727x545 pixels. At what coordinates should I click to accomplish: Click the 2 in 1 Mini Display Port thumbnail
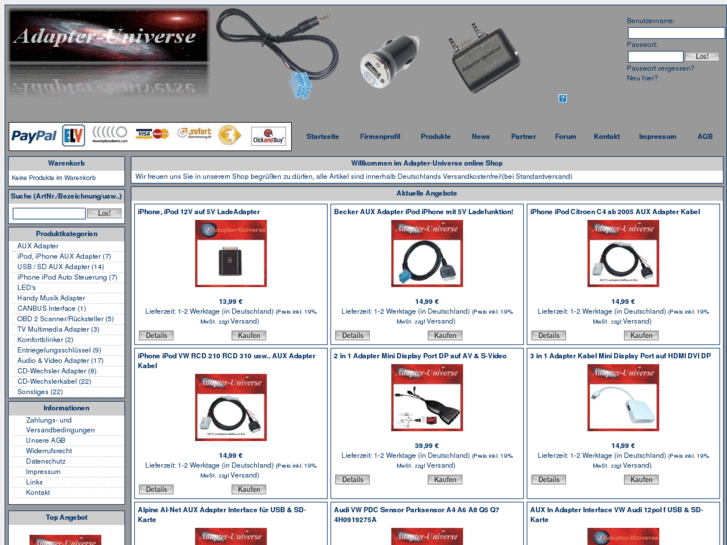tap(427, 398)
